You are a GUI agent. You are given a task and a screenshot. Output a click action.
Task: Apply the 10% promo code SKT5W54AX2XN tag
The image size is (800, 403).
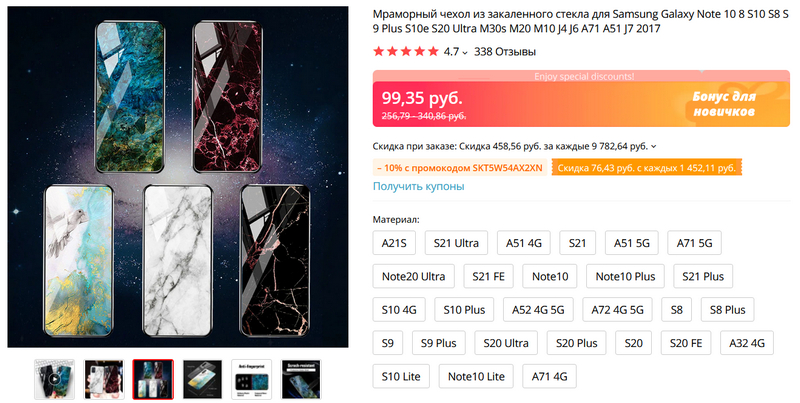(x=460, y=168)
